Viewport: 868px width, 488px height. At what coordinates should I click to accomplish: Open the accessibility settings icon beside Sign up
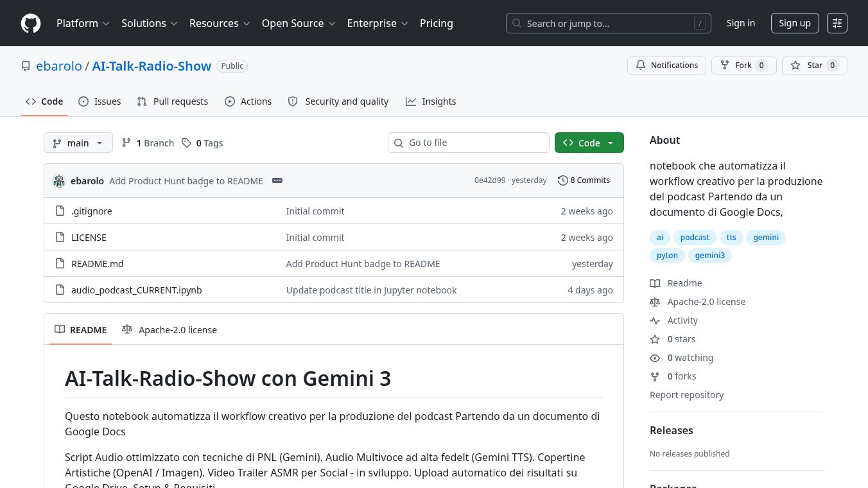tap(837, 23)
